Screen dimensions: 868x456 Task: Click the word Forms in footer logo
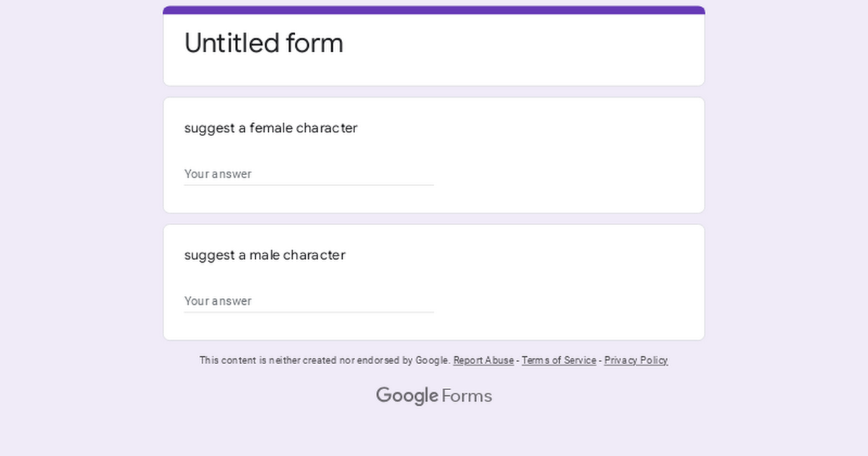click(x=467, y=396)
